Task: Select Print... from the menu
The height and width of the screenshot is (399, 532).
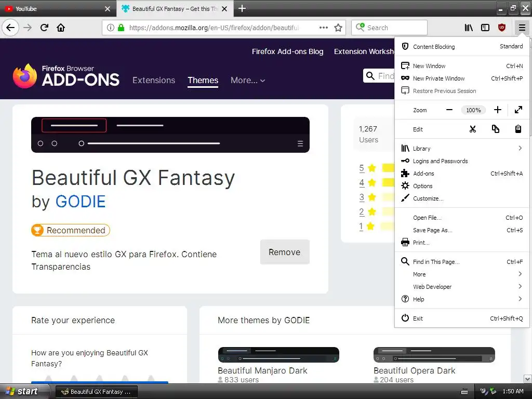Action: [462, 243]
